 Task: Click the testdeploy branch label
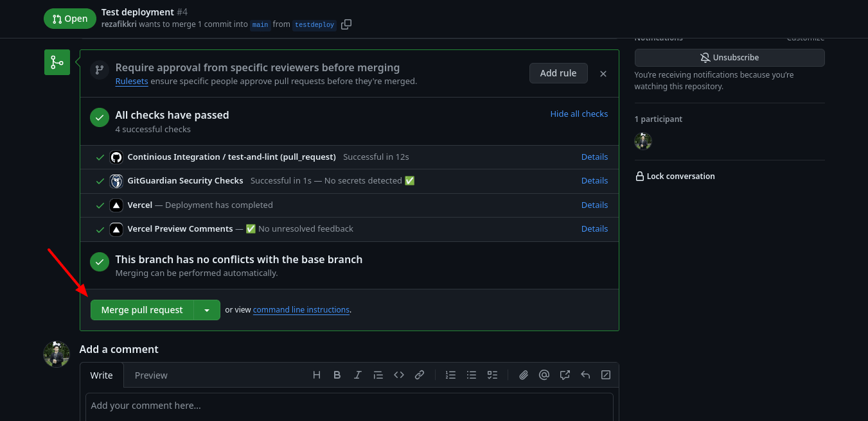[x=314, y=24]
